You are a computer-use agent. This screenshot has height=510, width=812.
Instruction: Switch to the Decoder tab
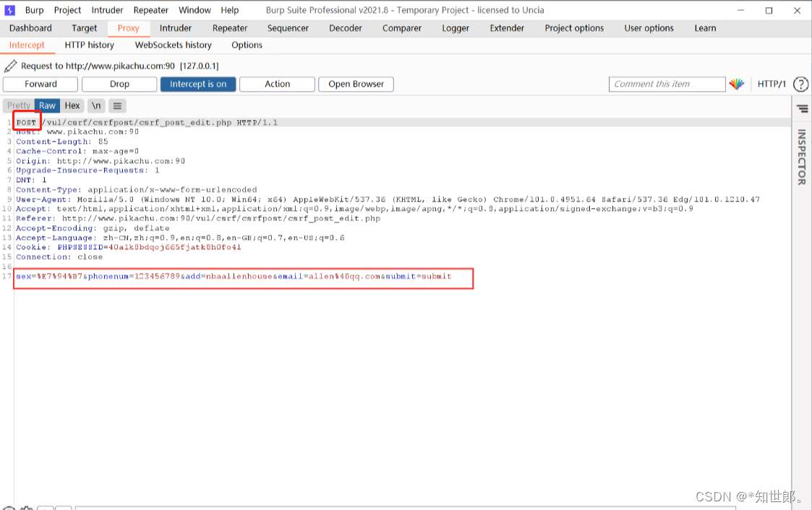[346, 28]
